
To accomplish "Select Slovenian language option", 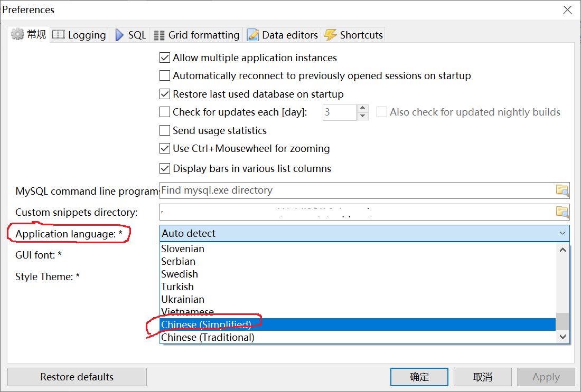I will click(358, 248).
